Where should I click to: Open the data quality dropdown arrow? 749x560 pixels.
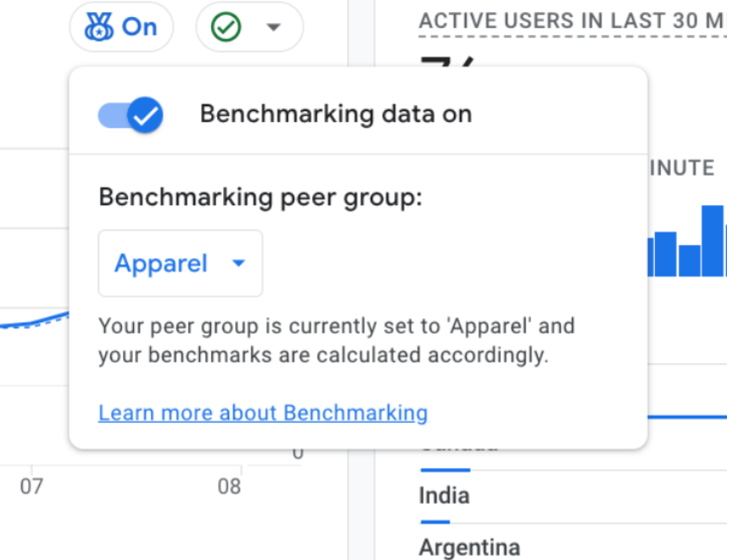tap(273, 27)
